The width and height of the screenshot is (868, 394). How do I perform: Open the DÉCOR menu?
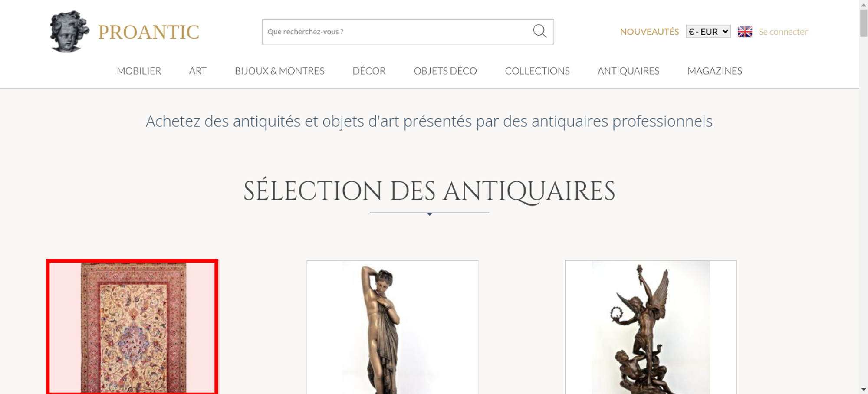[x=369, y=71]
